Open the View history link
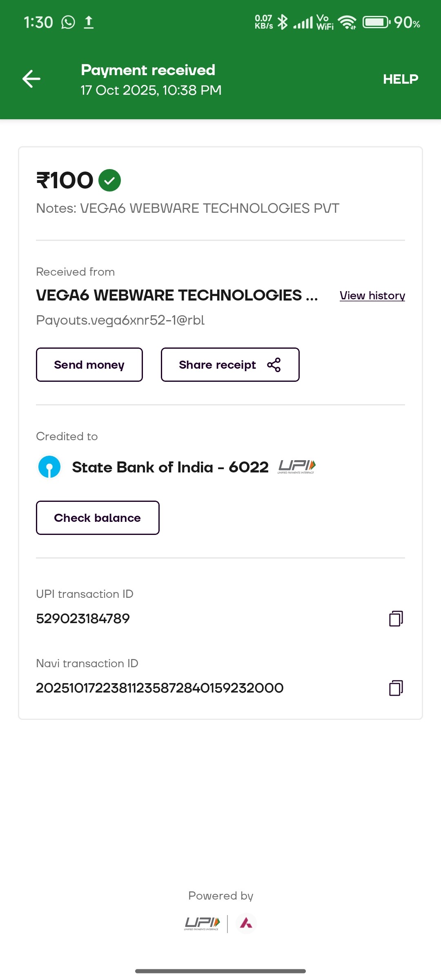The width and height of the screenshot is (441, 980). click(x=372, y=296)
